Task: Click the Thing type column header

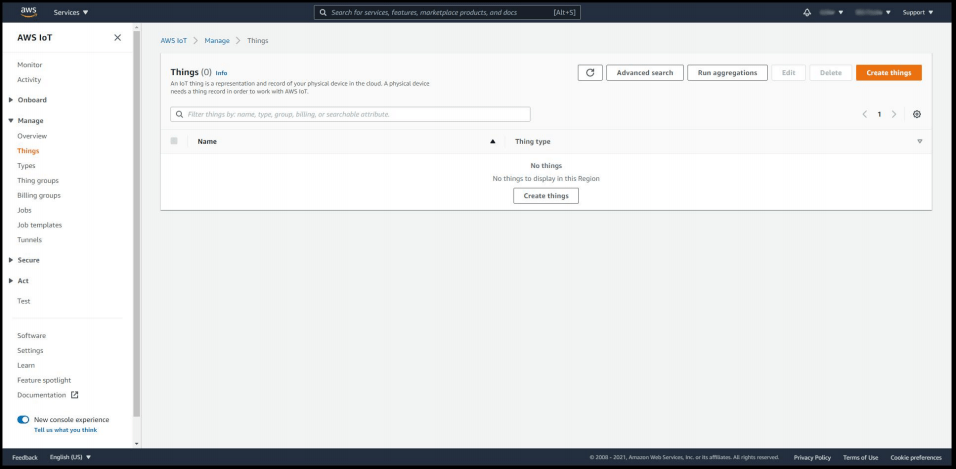Action: 532,141
